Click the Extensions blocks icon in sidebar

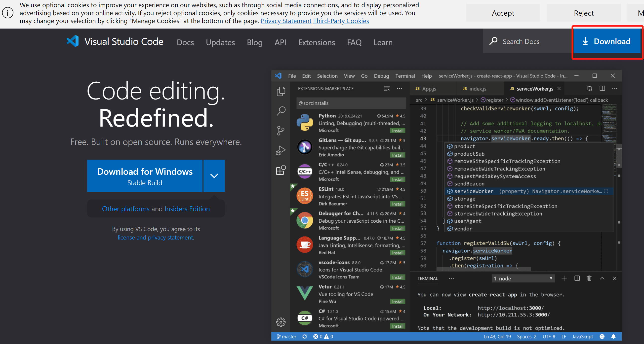click(x=281, y=170)
